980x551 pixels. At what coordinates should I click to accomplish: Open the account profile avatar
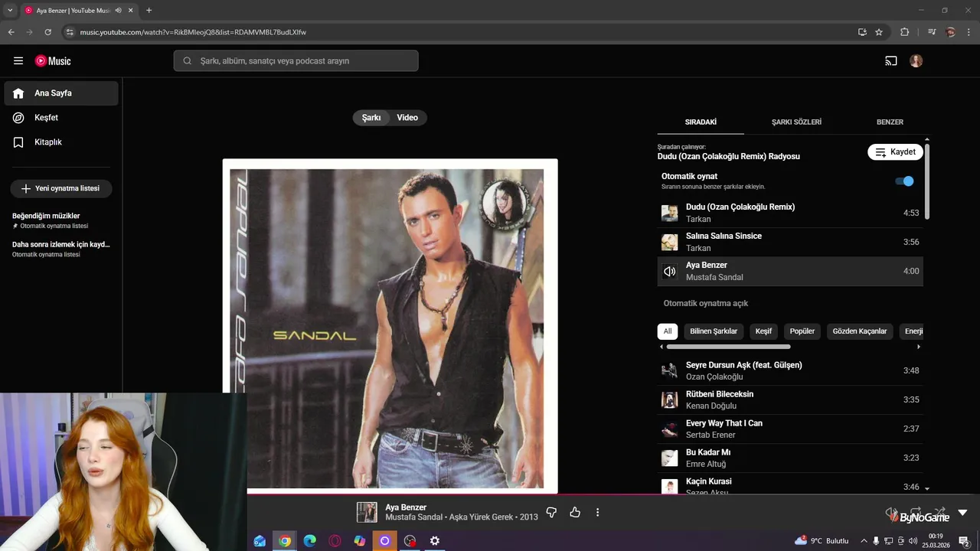(916, 61)
